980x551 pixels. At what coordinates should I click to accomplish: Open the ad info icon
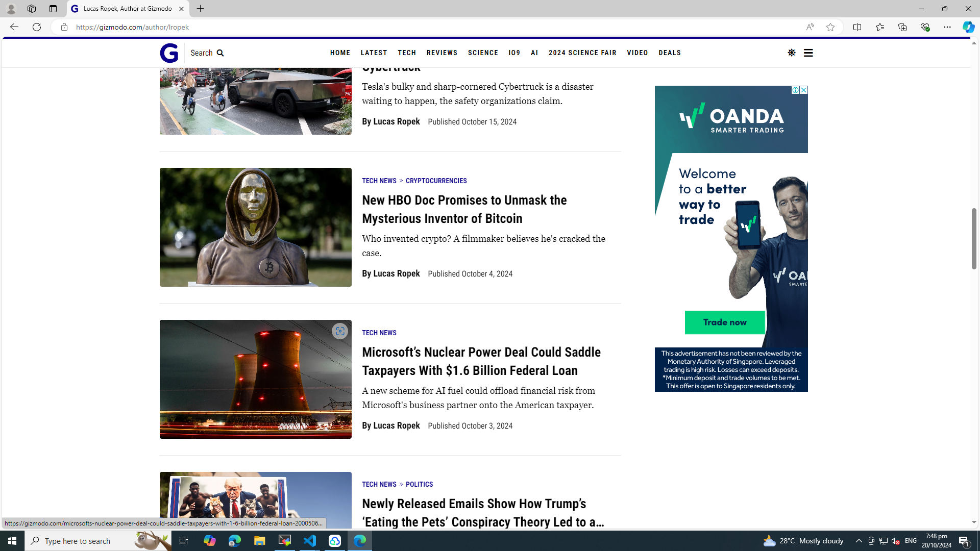coord(795,90)
